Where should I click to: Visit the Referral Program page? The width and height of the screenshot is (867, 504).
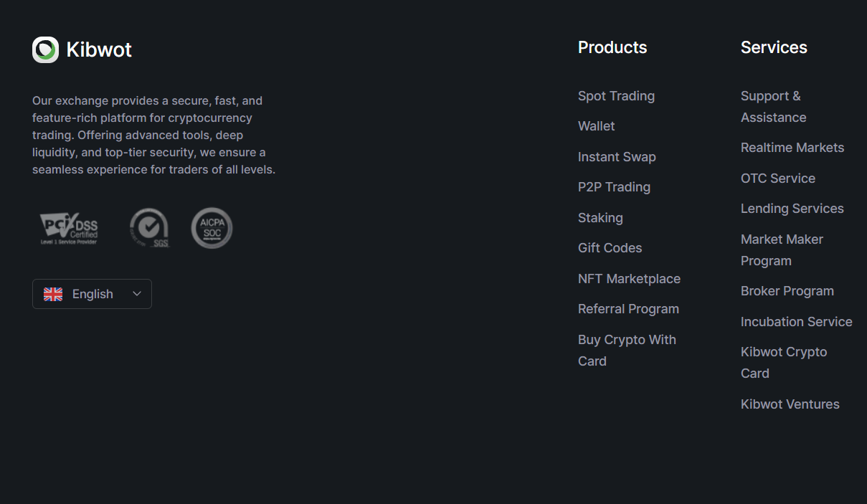pos(628,309)
